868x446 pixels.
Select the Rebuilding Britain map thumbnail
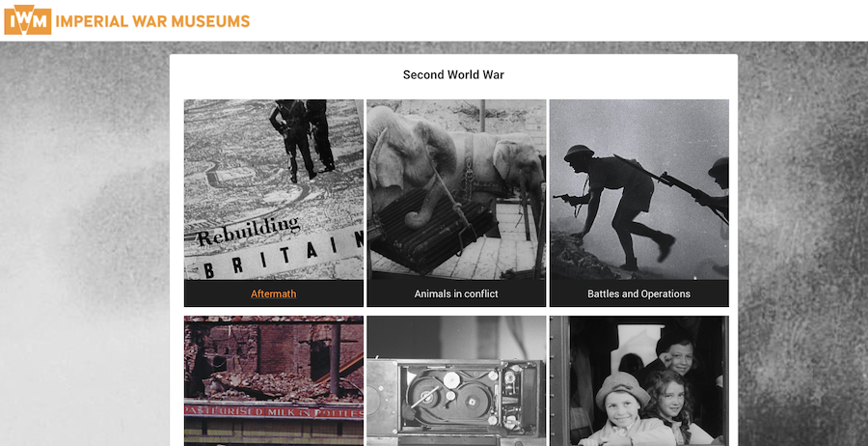pos(274,189)
